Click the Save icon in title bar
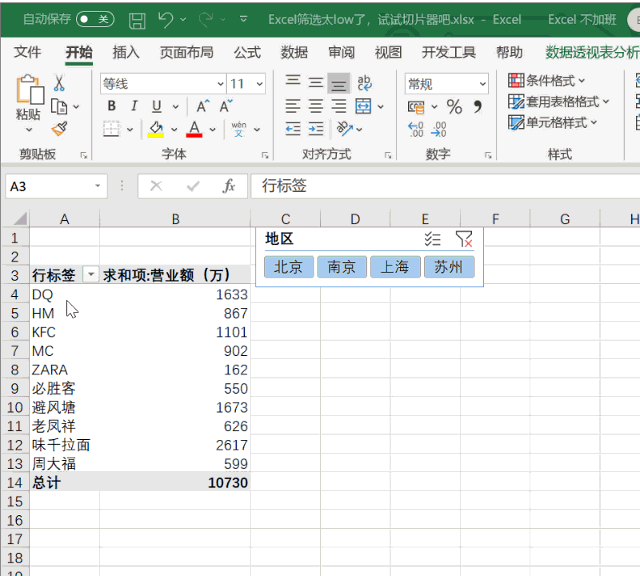The image size is (640, 576). point(137,20)
